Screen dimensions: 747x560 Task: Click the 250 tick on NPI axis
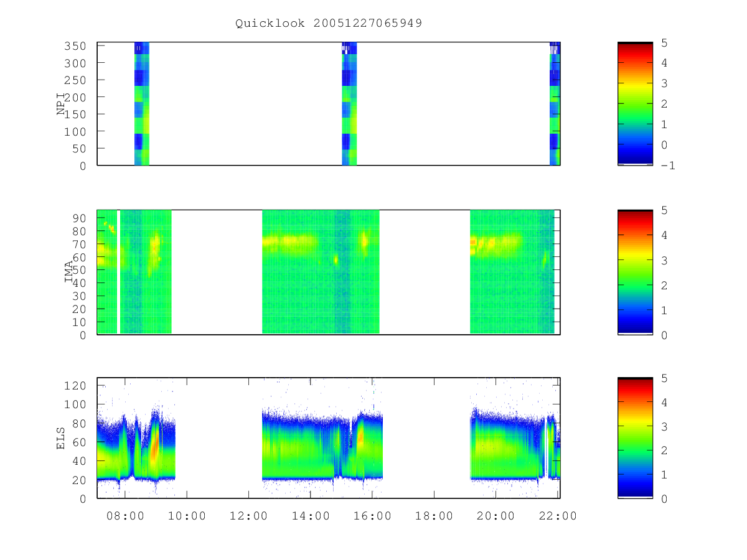[77, 80]
